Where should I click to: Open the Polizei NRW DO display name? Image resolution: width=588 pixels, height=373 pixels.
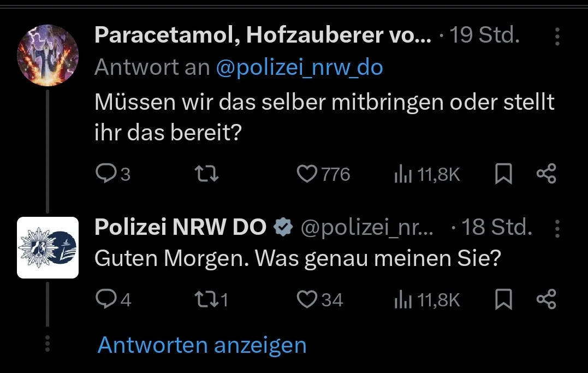[180, 227]
